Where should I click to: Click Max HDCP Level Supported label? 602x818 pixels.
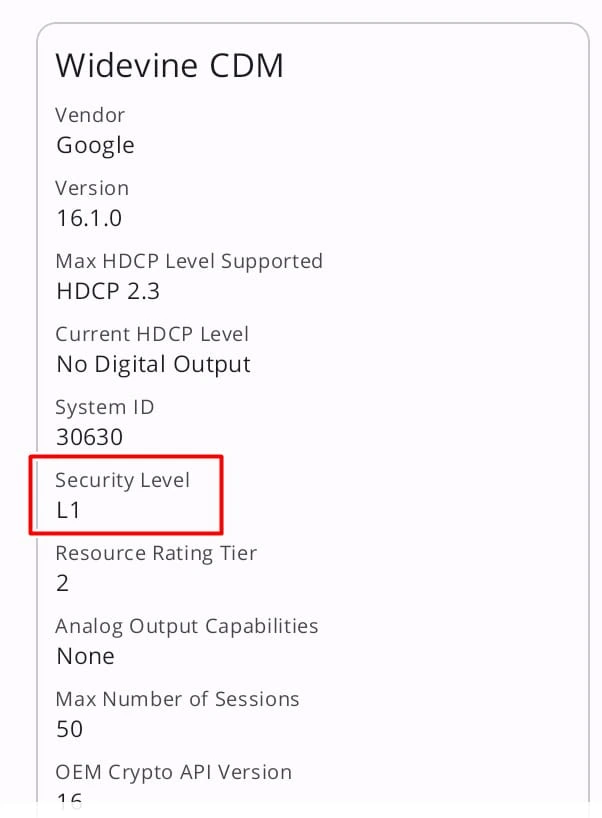[x=189, y=261]
